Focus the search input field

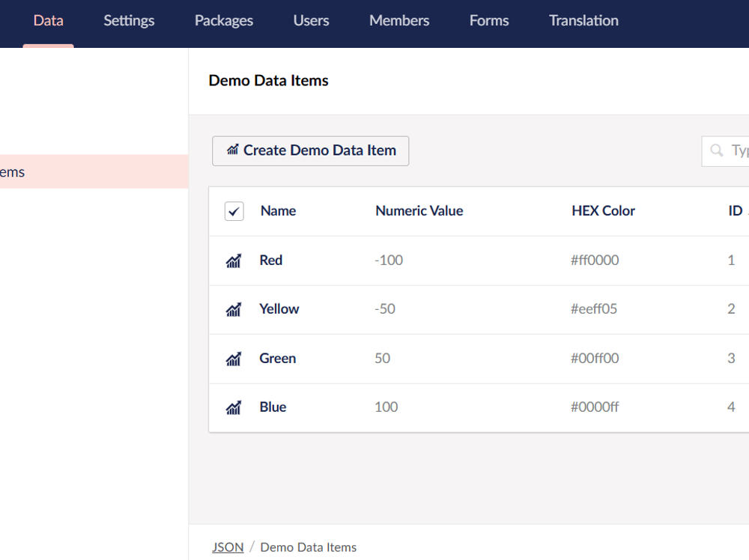click(x=738, y=150)
